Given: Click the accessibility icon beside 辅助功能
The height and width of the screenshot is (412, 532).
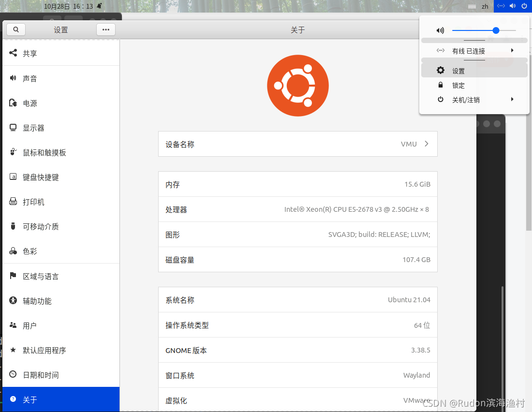Looking at the screenshot, I should pyautogui.click(x=13, y=300).
